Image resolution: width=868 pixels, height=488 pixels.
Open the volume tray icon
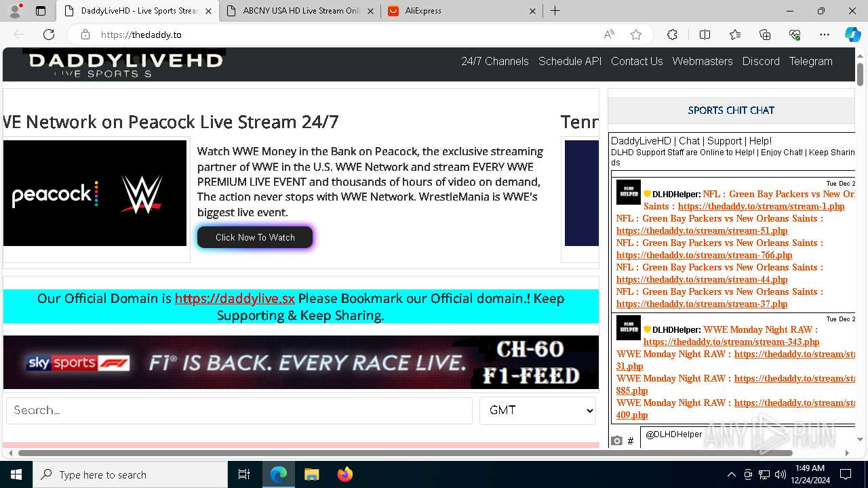(x=781, y=474)
